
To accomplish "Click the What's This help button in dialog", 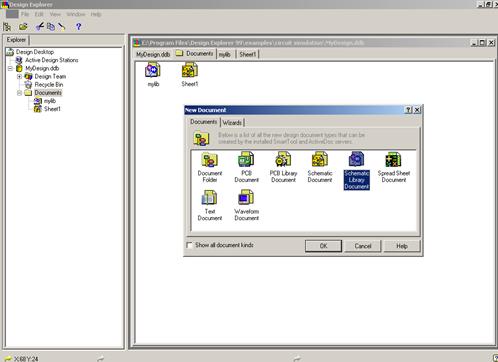I will [408, 110].
